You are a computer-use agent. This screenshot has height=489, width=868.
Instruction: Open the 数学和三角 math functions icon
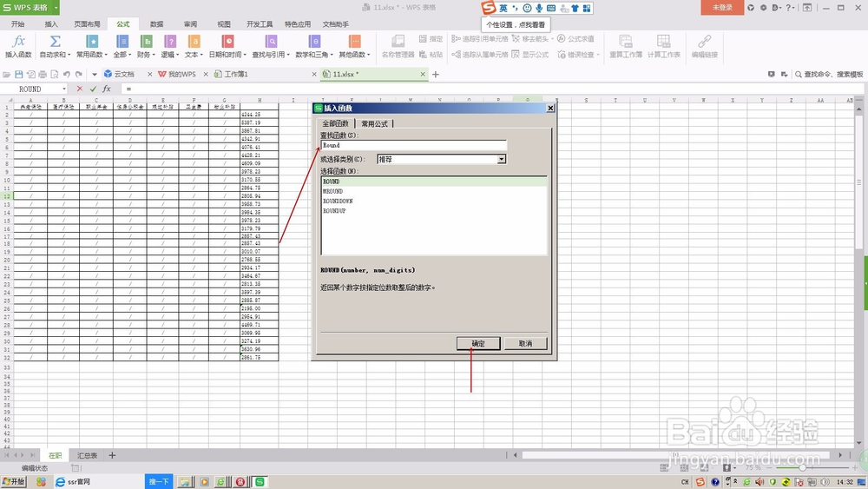tap(314, 42)
